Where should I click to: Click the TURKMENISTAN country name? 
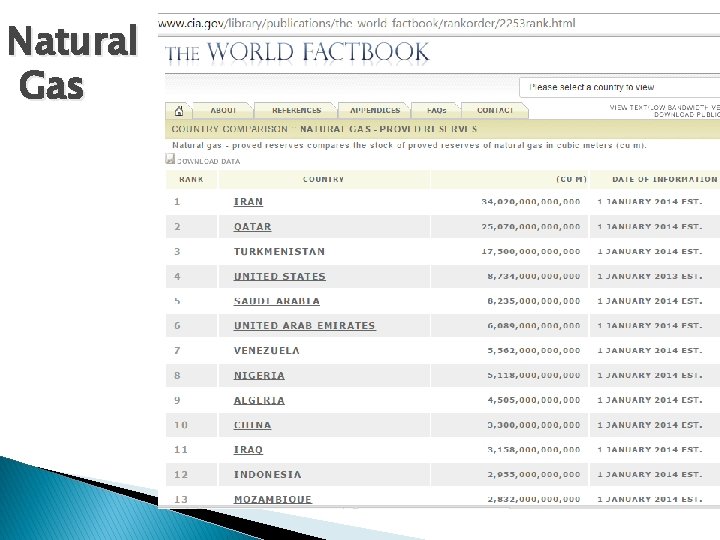[x=279, y=251]
